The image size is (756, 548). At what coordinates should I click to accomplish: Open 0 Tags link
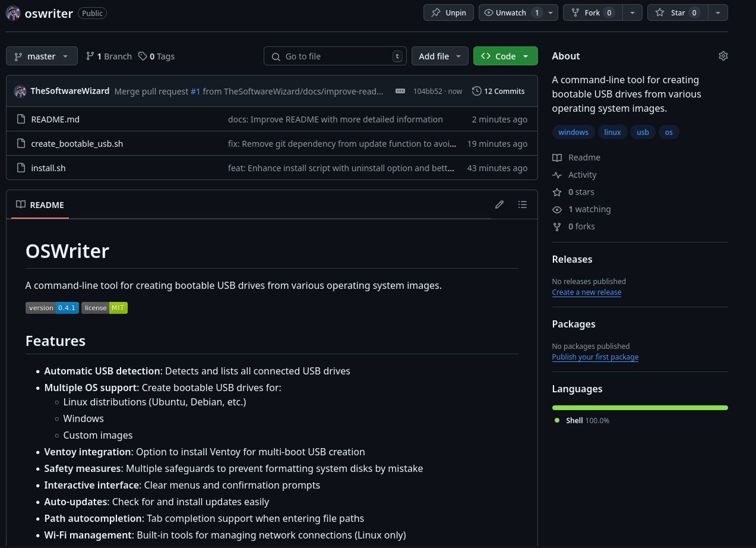click(x=157, y=56)
